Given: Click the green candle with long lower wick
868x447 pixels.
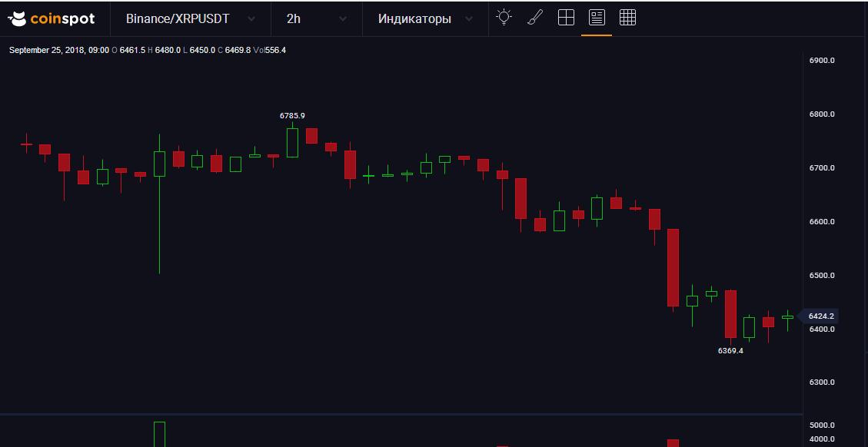Looking at the screenshot, I should tap(159, 164).
